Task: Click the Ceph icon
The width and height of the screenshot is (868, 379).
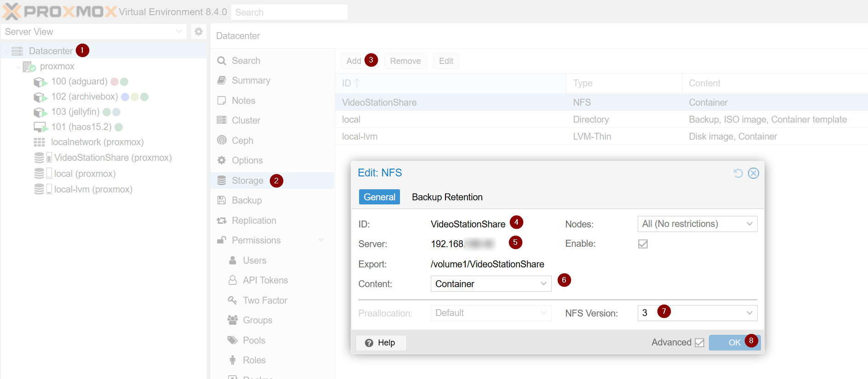Action: click(x=222, y=140)
